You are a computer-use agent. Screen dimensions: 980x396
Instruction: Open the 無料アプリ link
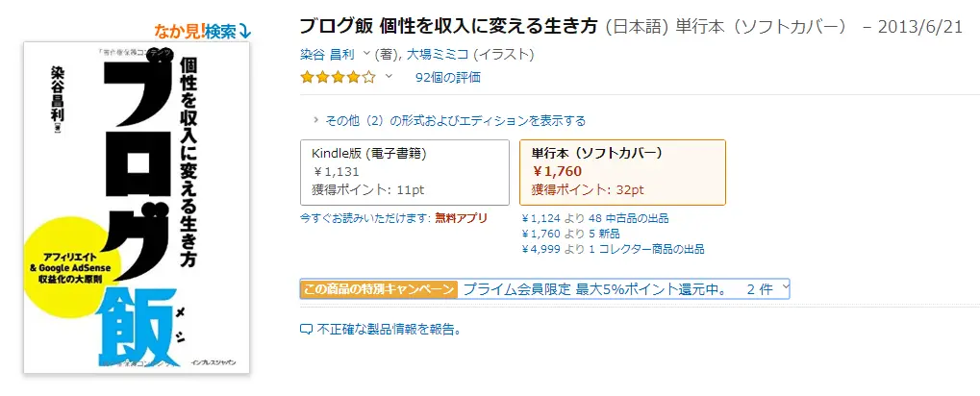[x=460, y=218]
